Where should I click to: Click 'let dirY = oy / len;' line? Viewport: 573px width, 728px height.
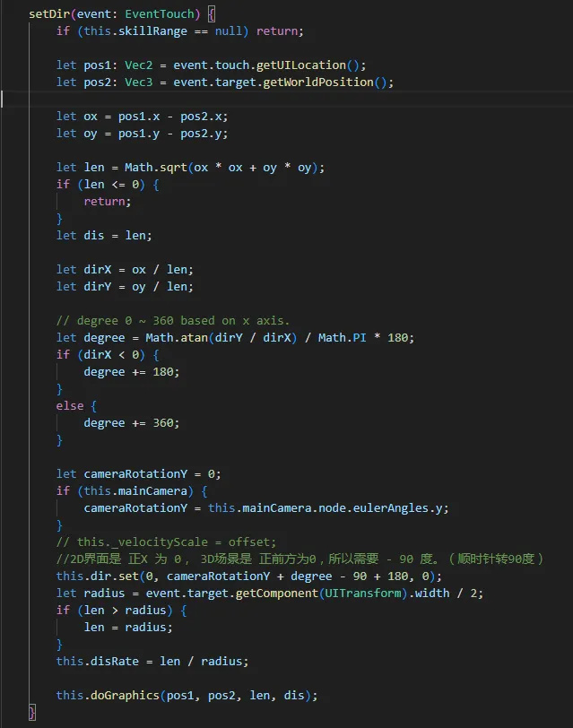[x=125, y=287]
